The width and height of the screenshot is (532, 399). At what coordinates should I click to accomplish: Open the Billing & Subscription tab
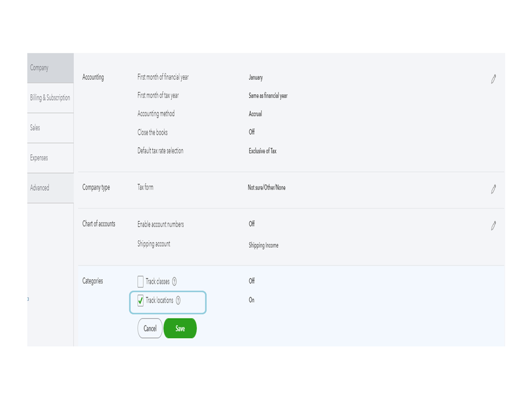click(x=50, y=98)
